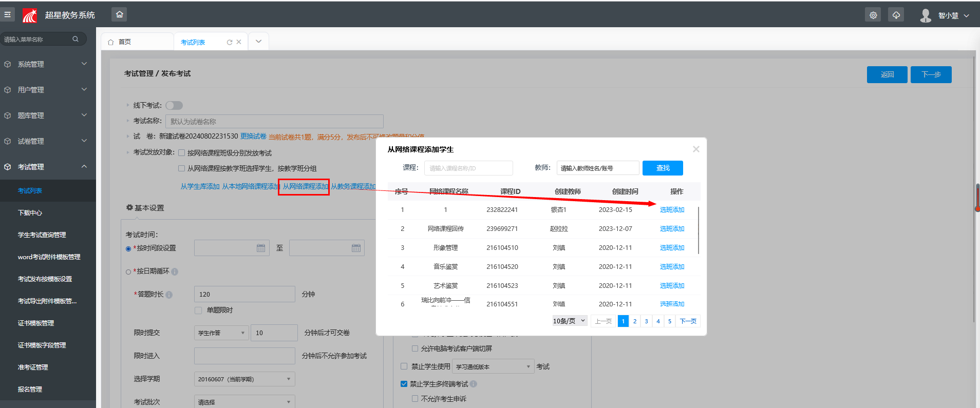Refresh the 考试列表 tab
The width and height of the screenshot is (980, 408).
[x=230, y=43]
